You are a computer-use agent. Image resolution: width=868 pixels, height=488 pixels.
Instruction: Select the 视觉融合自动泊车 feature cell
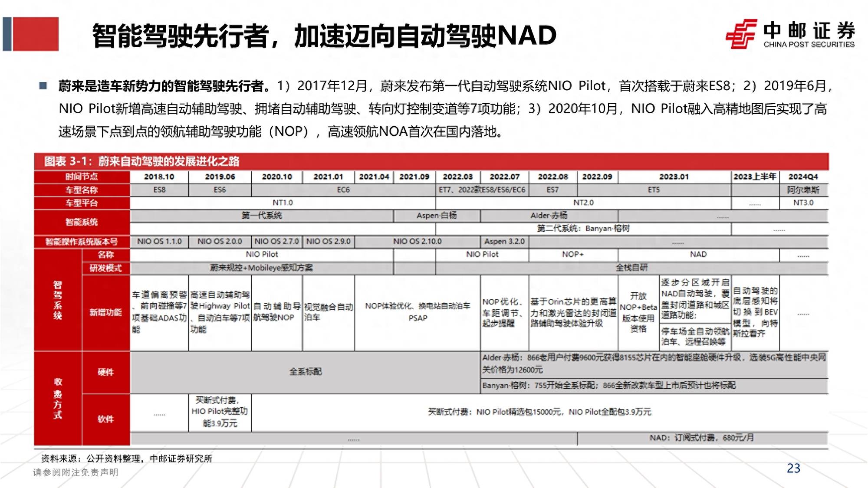point(329,312)
